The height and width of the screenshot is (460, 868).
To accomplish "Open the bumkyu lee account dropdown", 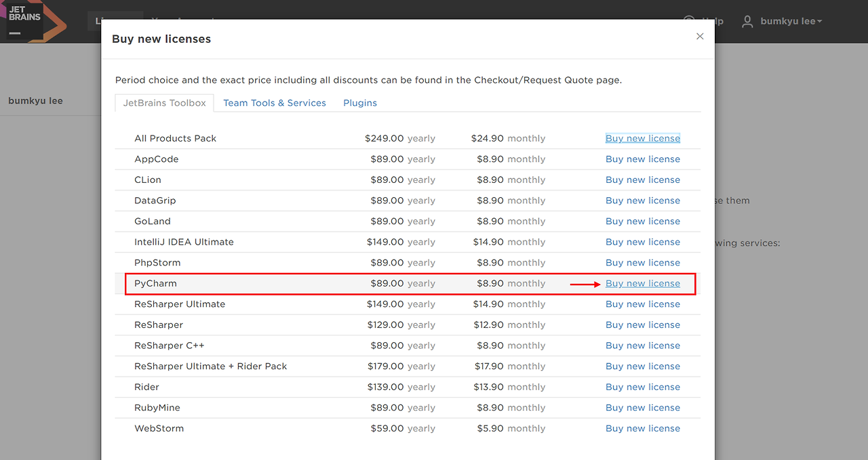I will coord(791,22).
